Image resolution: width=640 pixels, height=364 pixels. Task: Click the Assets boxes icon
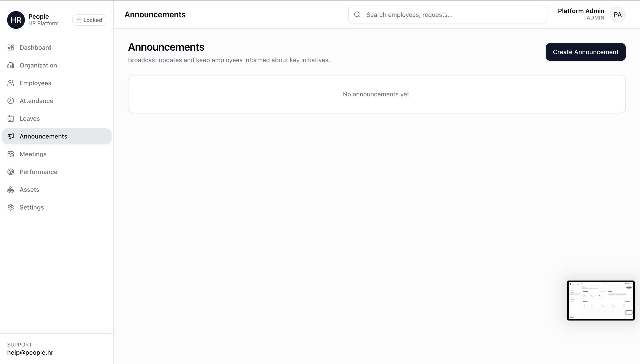click(10, 190)
